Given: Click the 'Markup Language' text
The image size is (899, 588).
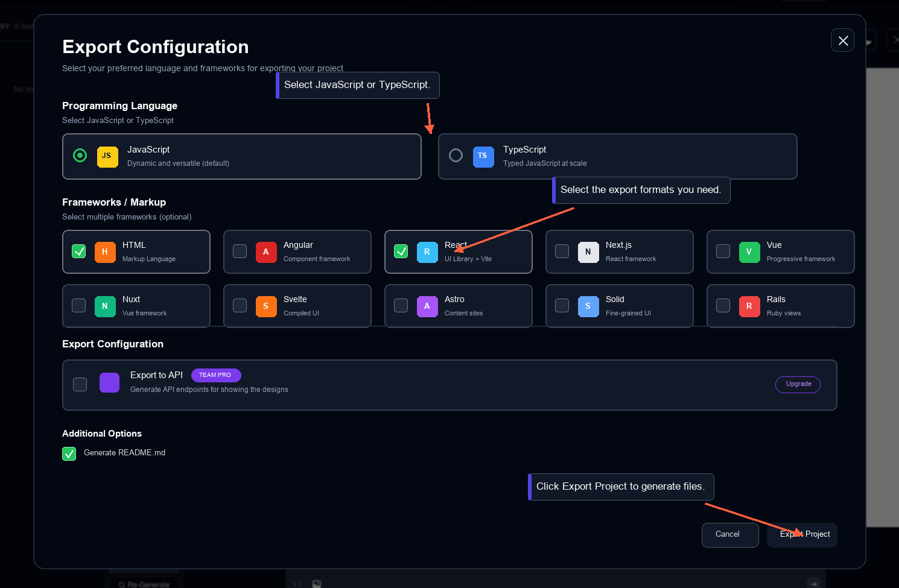Looking at the screenshot, I should pyautogui.click(x=149, y=259).
